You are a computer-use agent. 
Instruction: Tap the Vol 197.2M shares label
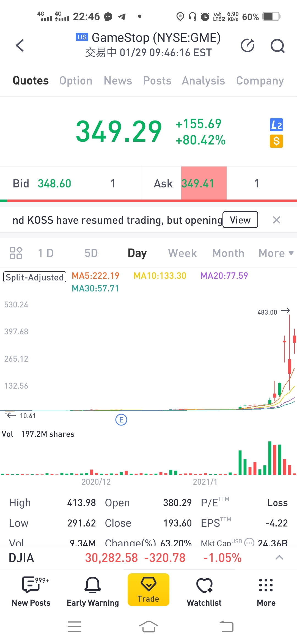[x=38, y=434]
